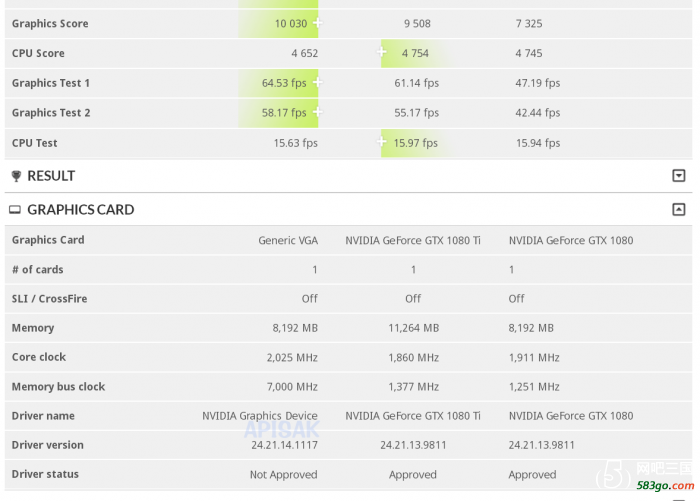The image size is (700, 501).
Task: Select the 11,264 MB memory value
Action: pyautogui.click(x=414, y=328)
